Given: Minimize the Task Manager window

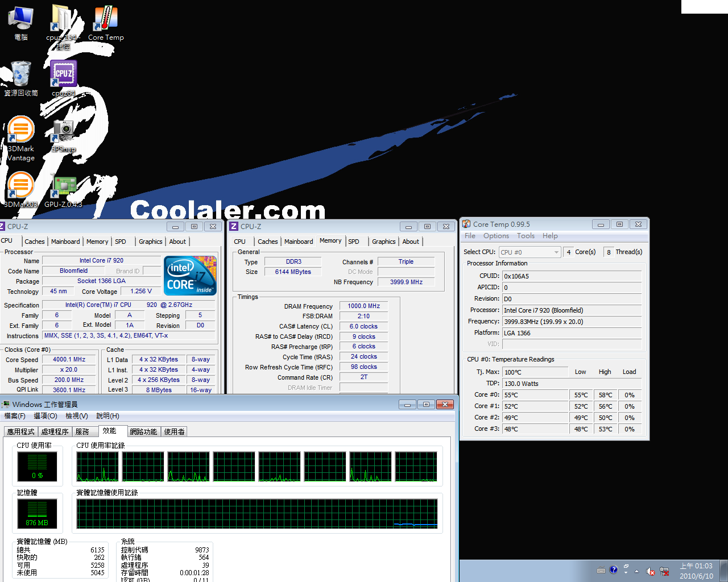Looking at the screenshot, I should 407,404.
